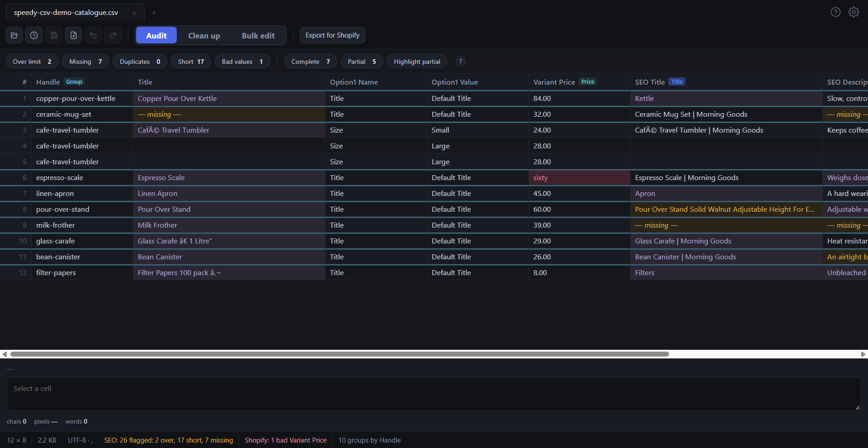868x448 pixels.
Task: Click the right arrow of horizontal scrollbar
Action: pos(863,354)
